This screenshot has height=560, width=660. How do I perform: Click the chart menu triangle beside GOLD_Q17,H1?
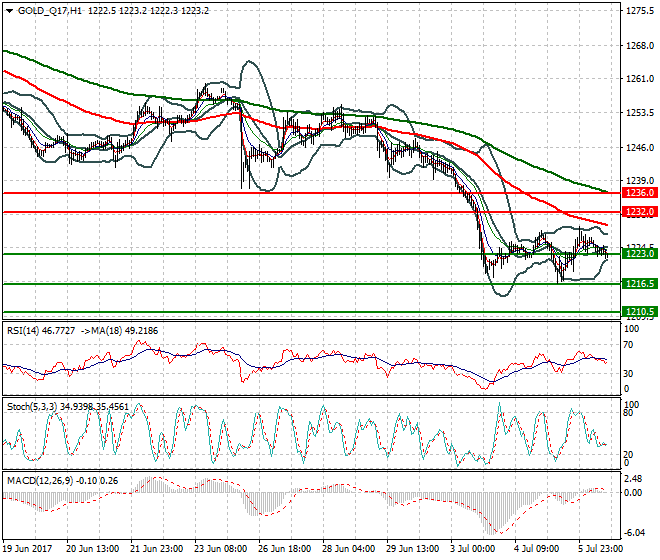click(10, 11)
